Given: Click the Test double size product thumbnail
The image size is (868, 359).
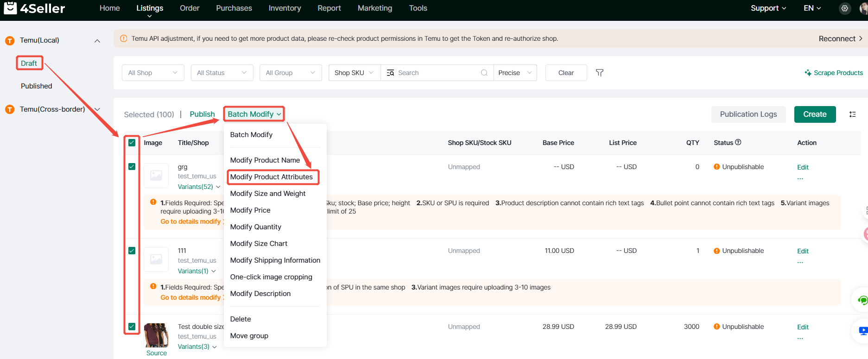Looking at the screenshot, I should tap(156, 335).
